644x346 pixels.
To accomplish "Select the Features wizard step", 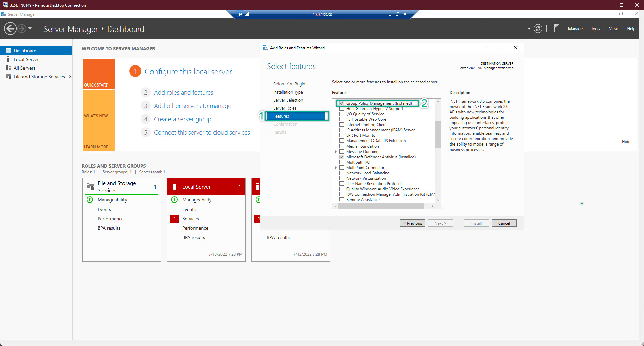I will (x=296, y=116).
